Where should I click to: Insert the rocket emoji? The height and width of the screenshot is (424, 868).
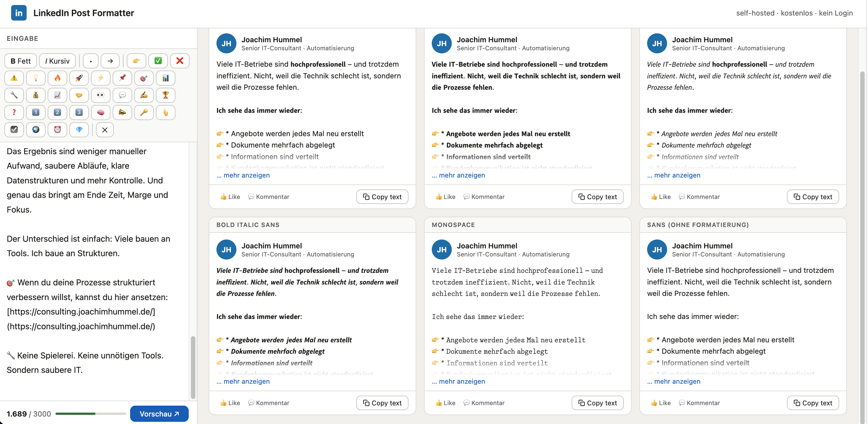click(x=79, y=78)
